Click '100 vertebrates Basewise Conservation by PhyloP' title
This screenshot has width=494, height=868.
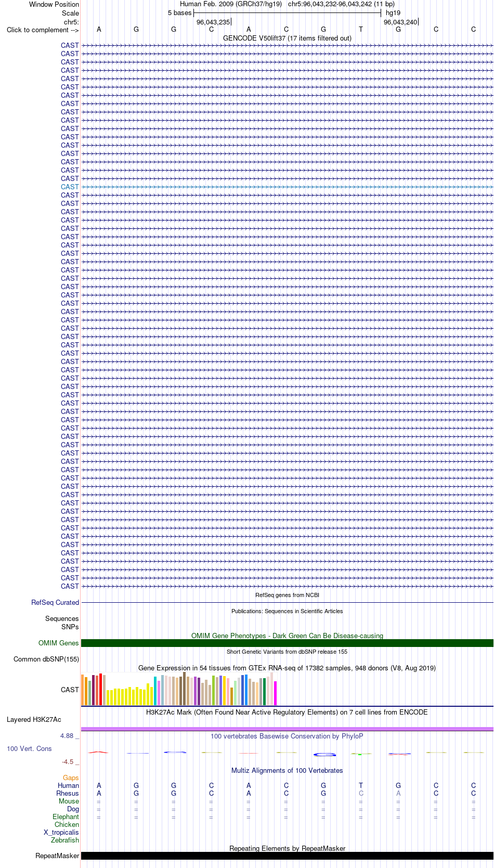click(x=287, y=736)
